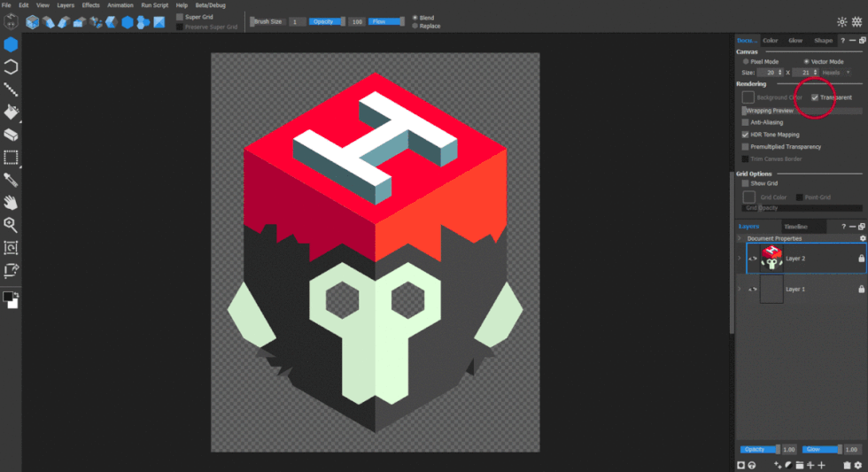Select Vector Mode radio button
This screenshot has height=472, width=868.
coord(807,61)
